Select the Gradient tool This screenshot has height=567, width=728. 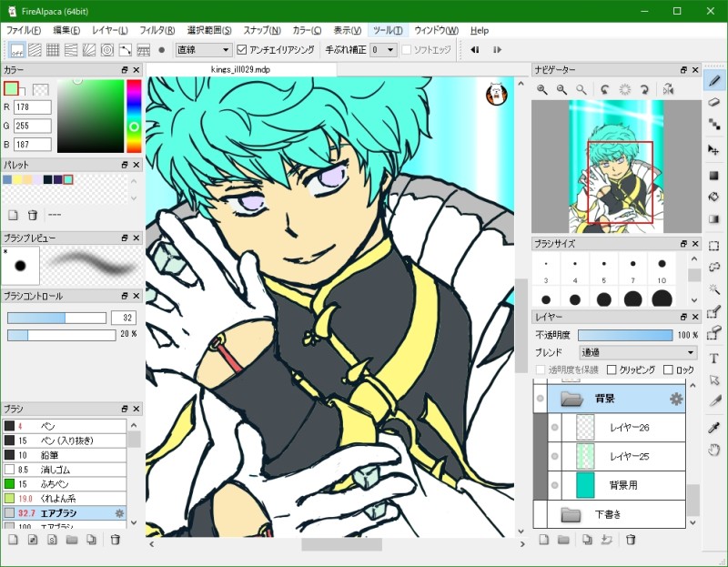(x=714, y=218)
